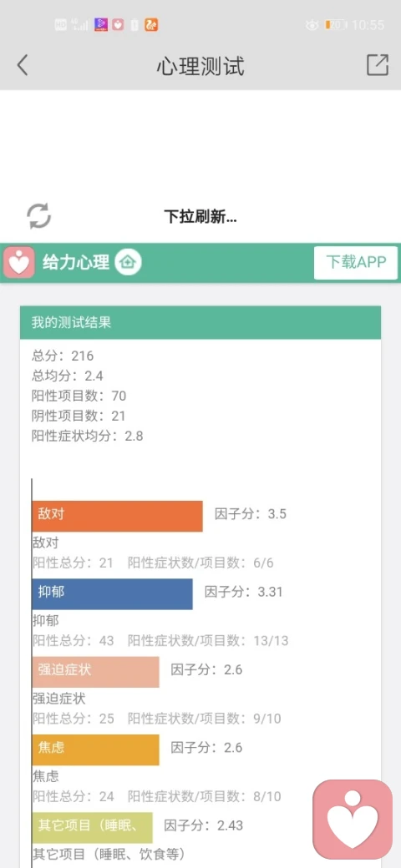The width and height of the screenshot is (401, 868).
Task: Select the 其它项目 olive-colored bar
Action: click(92, 828)
